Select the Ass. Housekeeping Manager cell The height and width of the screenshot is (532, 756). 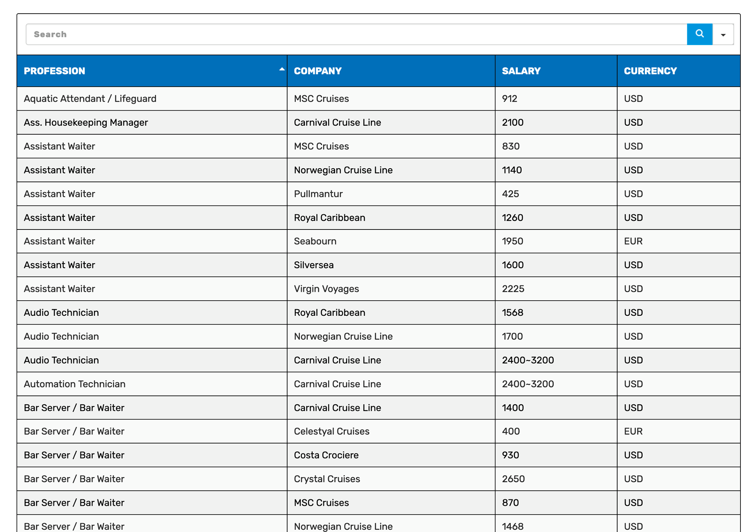152,122
